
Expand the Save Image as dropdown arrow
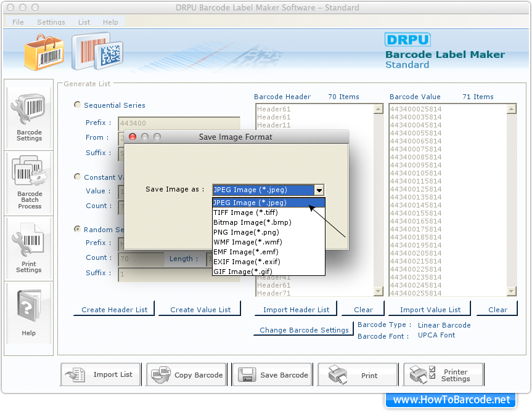click(x=319, y=190)
